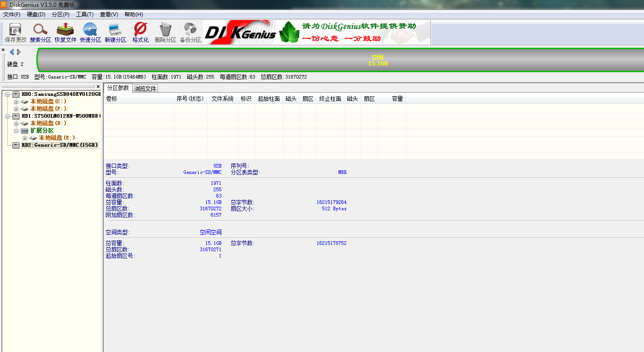Go to the previous disk with the left arrow
Viewport: 644px width, 352px height.
tap(11, 52)
